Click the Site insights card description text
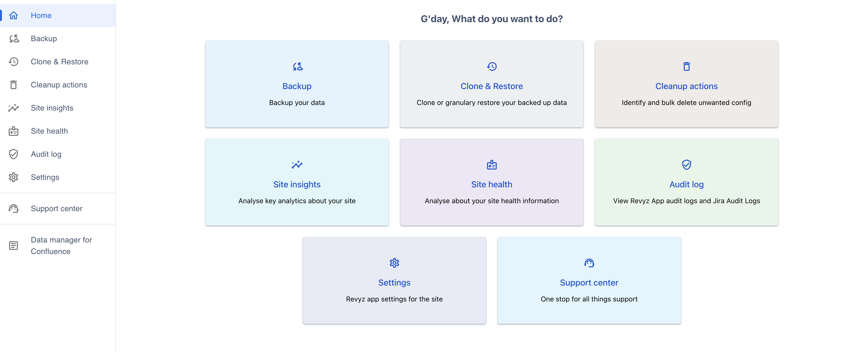868x352 pixels. click(297, 201)
